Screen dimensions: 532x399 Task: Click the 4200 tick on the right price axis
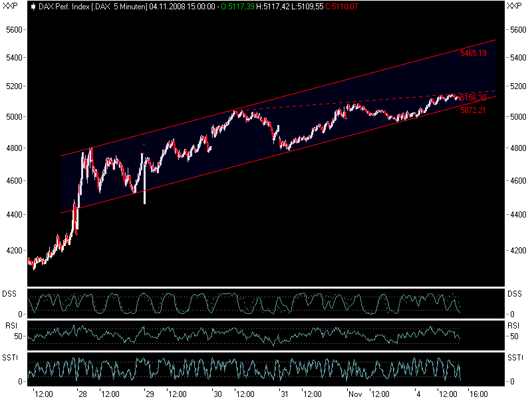[519, 251]
